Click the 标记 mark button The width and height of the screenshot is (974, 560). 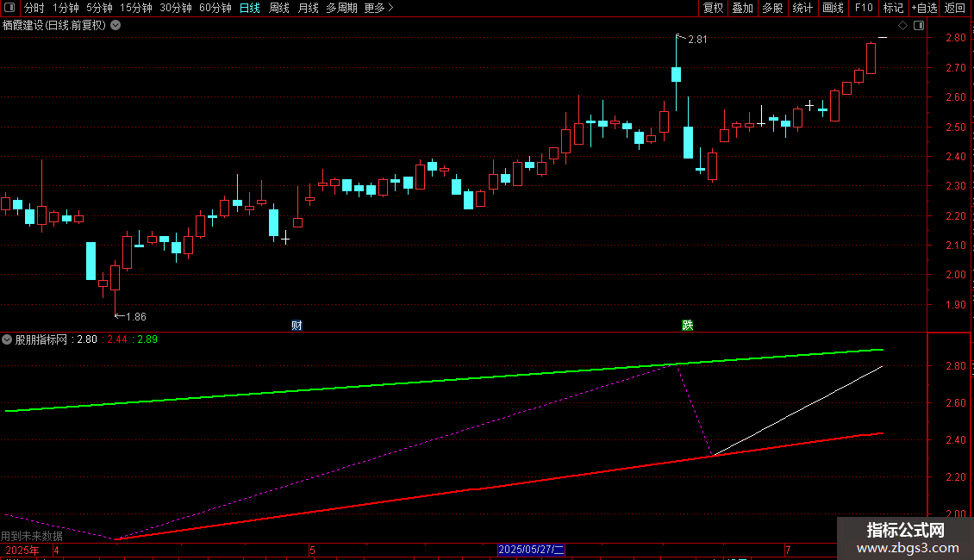pos(893,8)
